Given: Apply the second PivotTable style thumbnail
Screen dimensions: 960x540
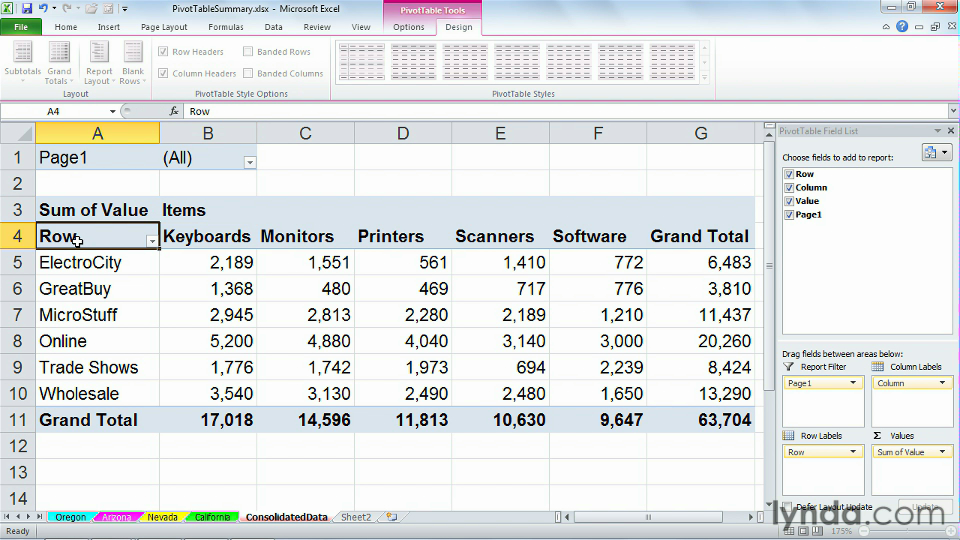Looking at the screenshot, I should [x=413, y=61].
